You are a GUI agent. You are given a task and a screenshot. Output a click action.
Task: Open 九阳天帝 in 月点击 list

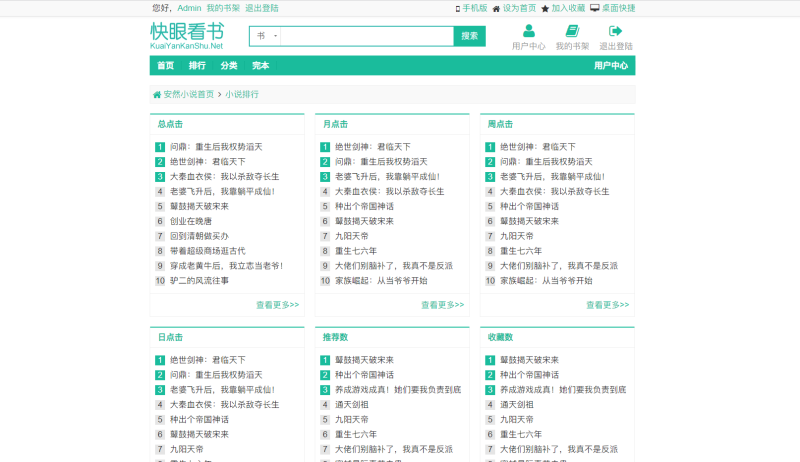click(x=352, y=236)
